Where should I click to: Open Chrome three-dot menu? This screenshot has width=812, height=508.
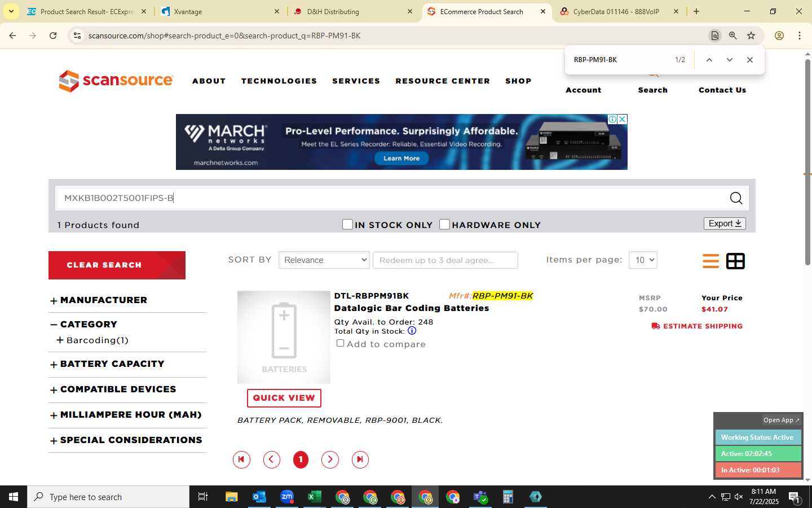800,36
